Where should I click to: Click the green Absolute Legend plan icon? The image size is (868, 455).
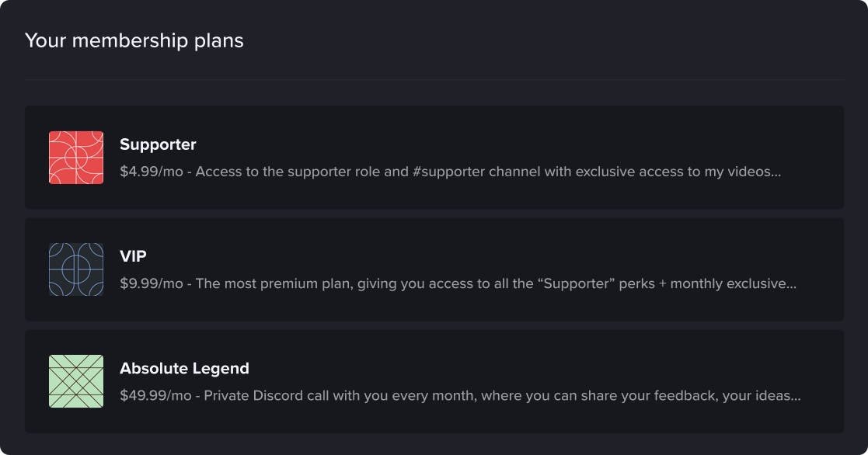76,381
